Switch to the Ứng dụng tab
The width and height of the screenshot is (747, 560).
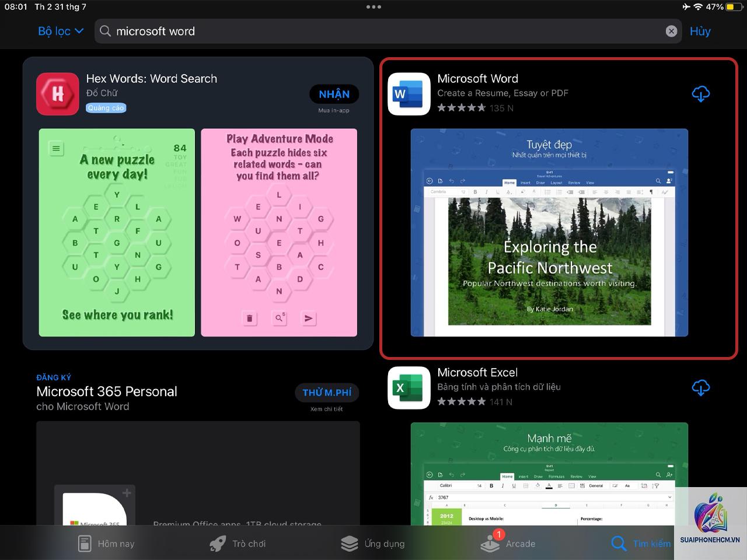tap(373, 544)
